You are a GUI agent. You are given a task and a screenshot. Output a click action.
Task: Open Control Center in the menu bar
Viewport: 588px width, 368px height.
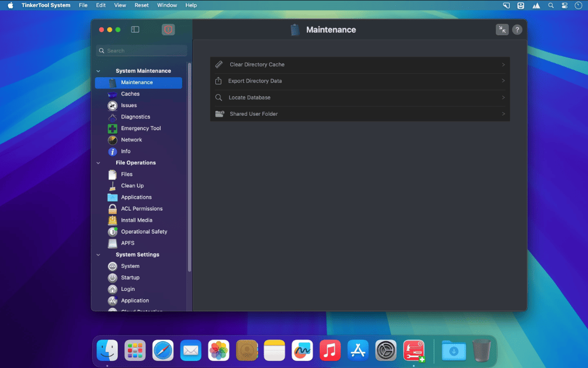tap(564, 5)
